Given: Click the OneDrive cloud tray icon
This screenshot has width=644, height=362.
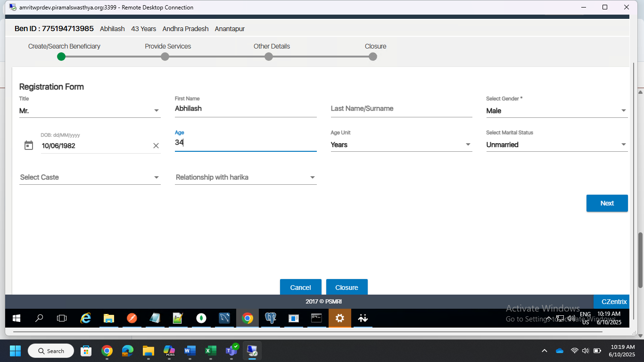Looking at the screenshot, I should point(560,351).
